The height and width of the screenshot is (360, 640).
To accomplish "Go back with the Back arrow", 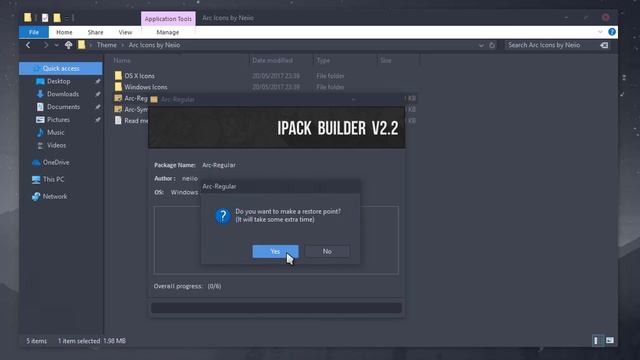I will pyautogui.click(x=28, y=45).
